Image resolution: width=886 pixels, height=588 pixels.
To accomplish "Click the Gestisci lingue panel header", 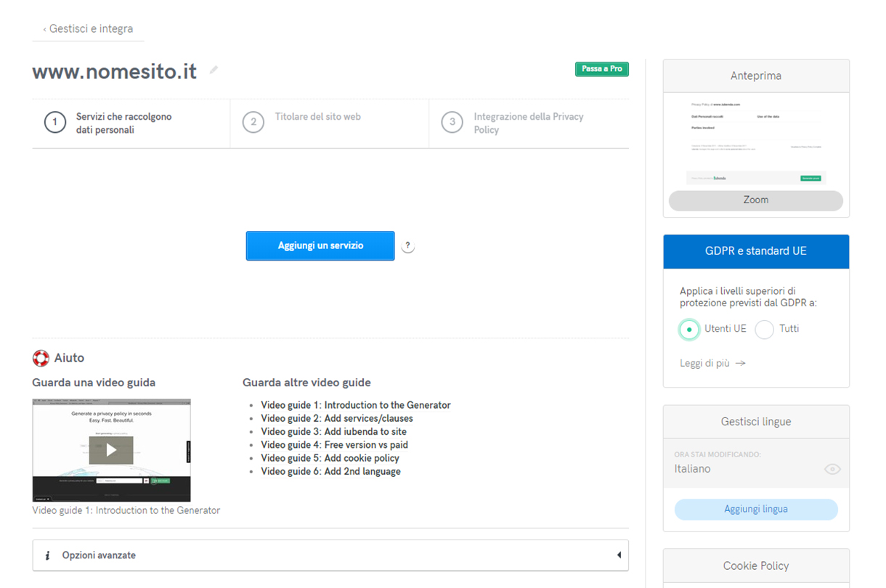I will click(x=756, y=422).
